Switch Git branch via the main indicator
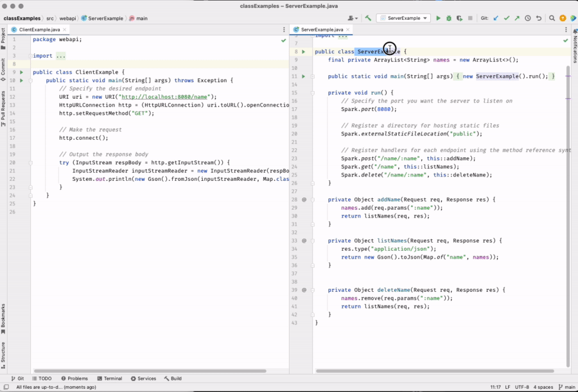The height and width of the screenshot is (392, 578). [568, 388]
